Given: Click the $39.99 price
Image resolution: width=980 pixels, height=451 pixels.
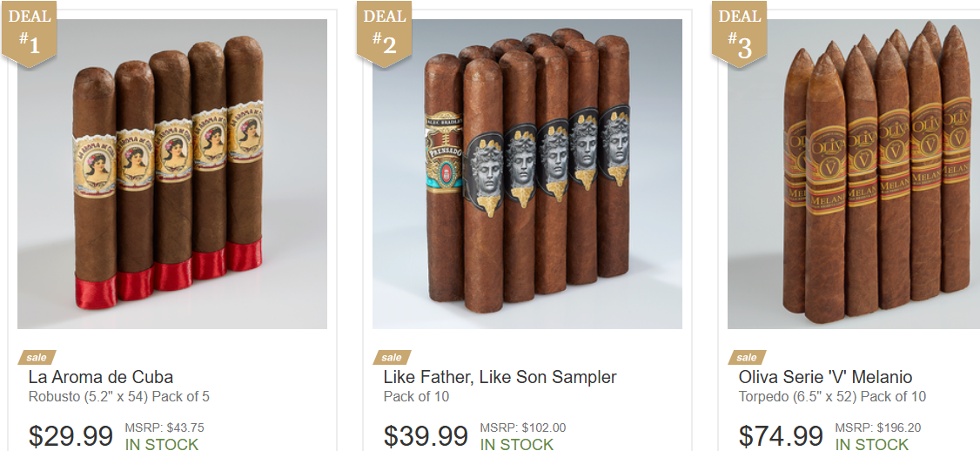Looking at the screenshot, I should pyautogui.click(x=426, y=435).
